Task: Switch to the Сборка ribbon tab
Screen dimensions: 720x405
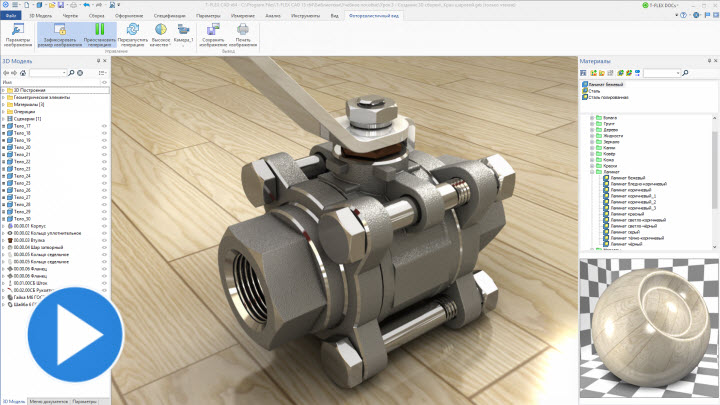Action: (x=96, y=16)
